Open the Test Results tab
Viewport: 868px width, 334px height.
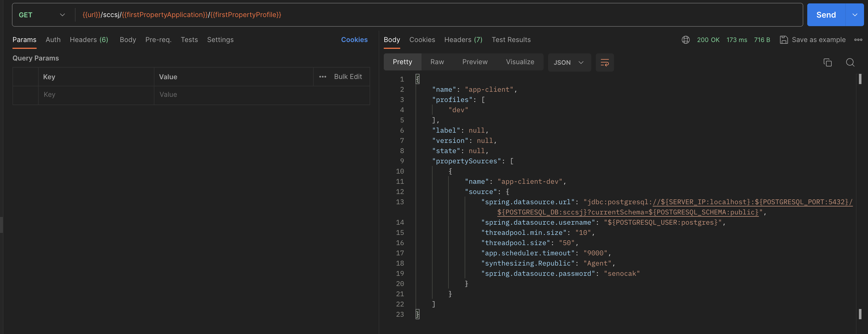click(511, 40)
